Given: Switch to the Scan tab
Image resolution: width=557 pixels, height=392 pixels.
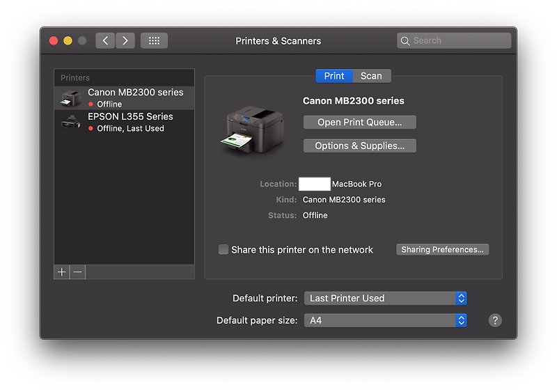Looking at the screenshot, I should tap(372, 76).
